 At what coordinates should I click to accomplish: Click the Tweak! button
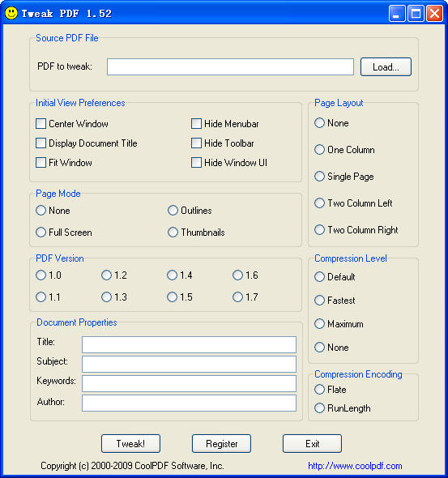(130, 443)
